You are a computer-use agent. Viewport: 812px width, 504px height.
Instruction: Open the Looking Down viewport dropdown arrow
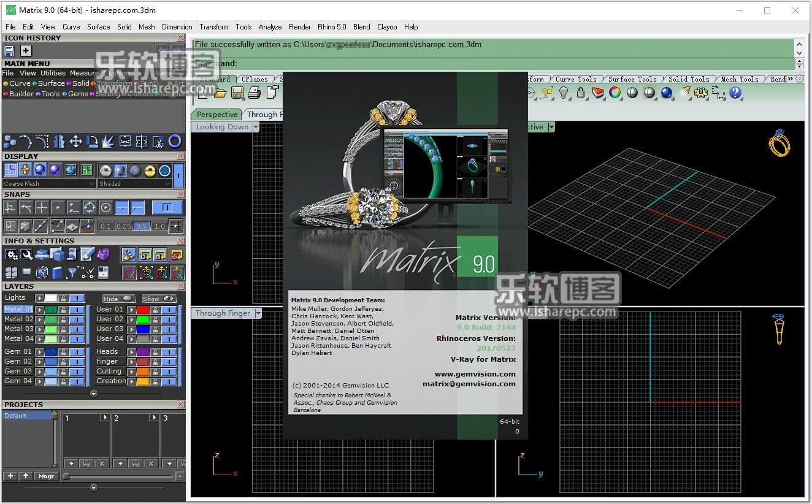click(256, 127)
